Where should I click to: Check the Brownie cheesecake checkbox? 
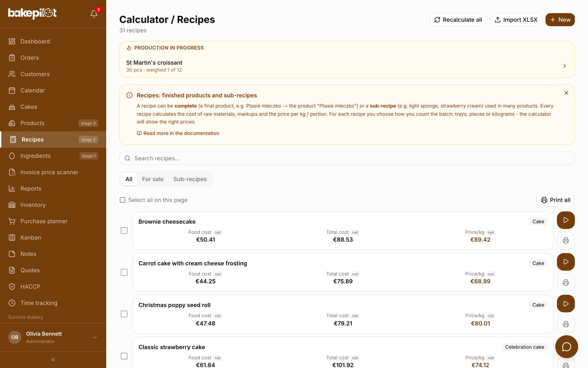coord(124,231)
